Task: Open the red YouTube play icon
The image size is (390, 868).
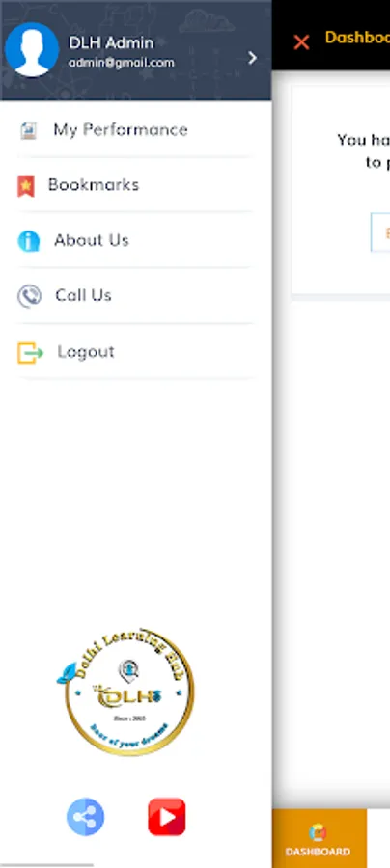Action: click(x=167, y=817)
